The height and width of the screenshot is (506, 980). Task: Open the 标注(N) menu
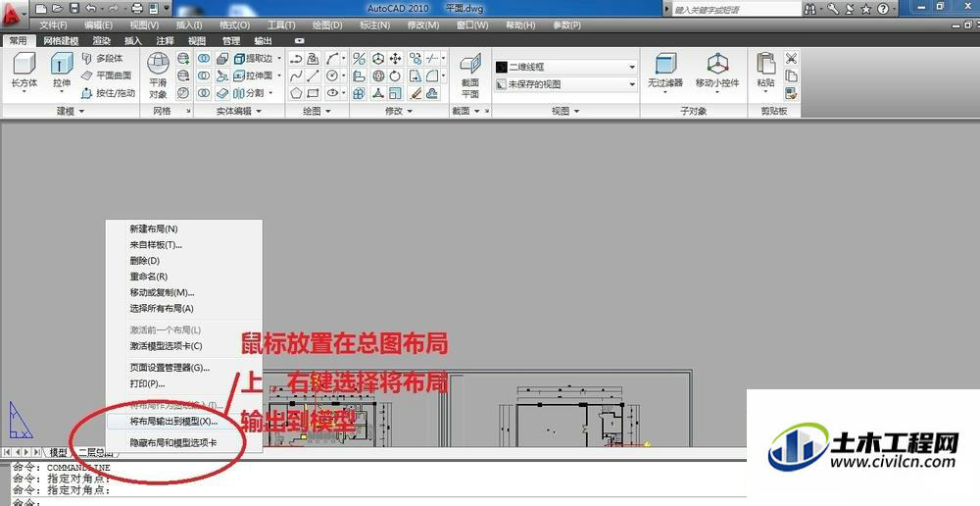pyautogui.click(x=375, y=25)
